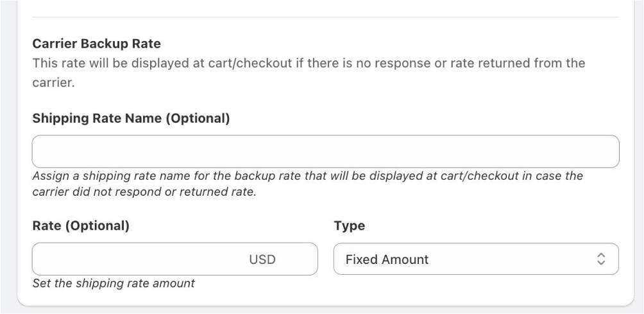Click the Shipping Rate Name input field

tap(326, 152)
